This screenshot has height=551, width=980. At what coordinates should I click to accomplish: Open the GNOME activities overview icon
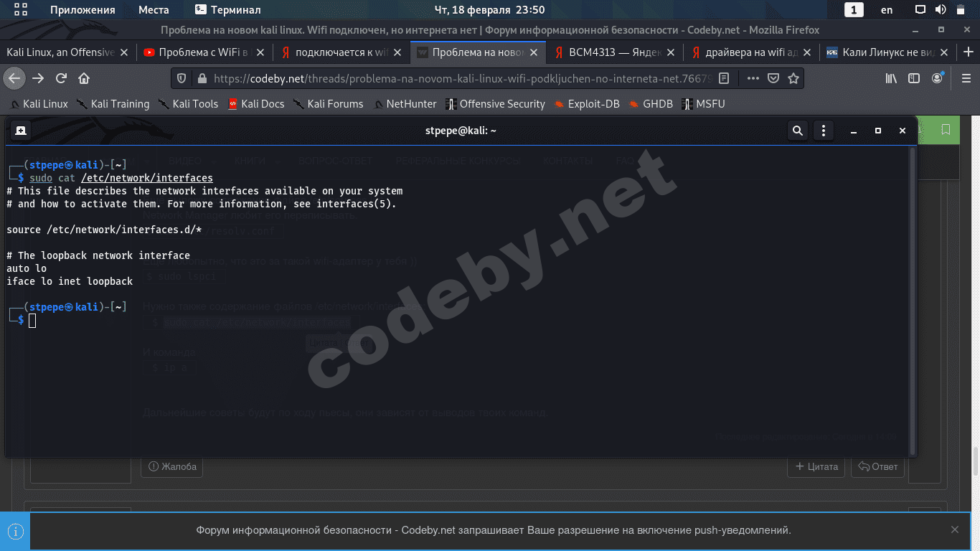(21, 10)
